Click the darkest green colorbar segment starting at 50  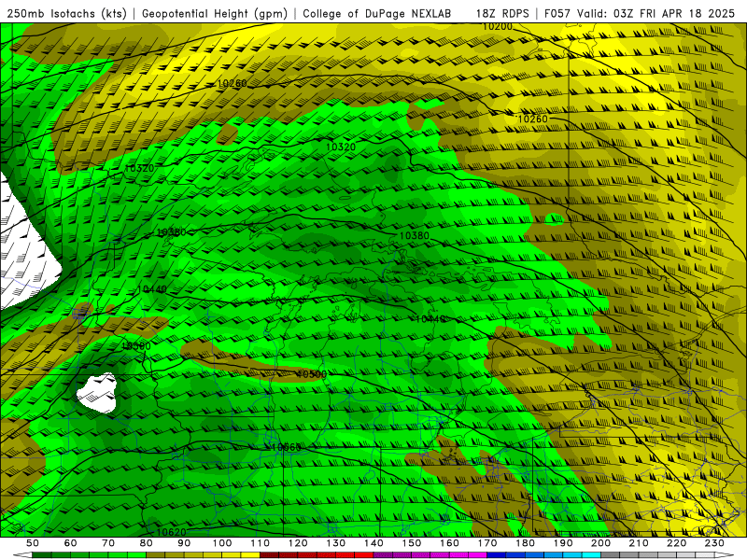(x=42, y=555)
